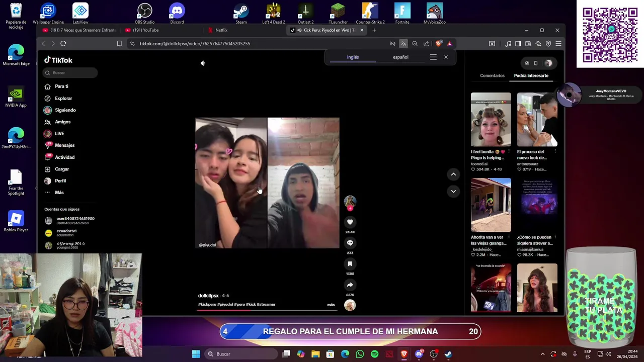
Task: Open Explorar in TikTok sidebar
Action: tap(63, 99)
